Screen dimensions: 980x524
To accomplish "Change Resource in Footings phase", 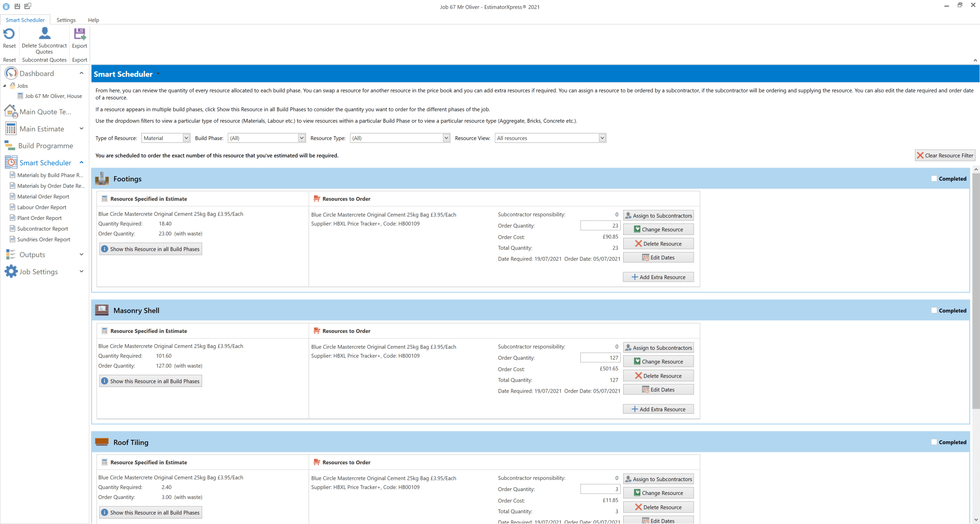I will coord(658,229).
